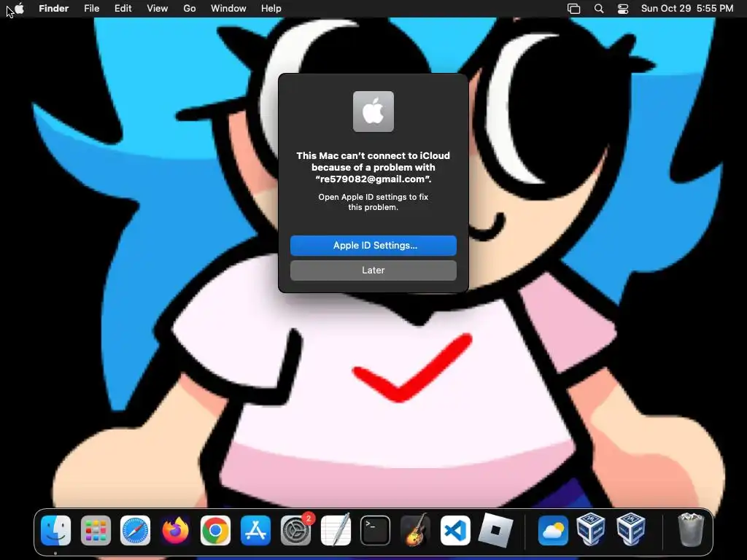Open the File menu
The width and height of the screenshot is (747, 560).
91,9
